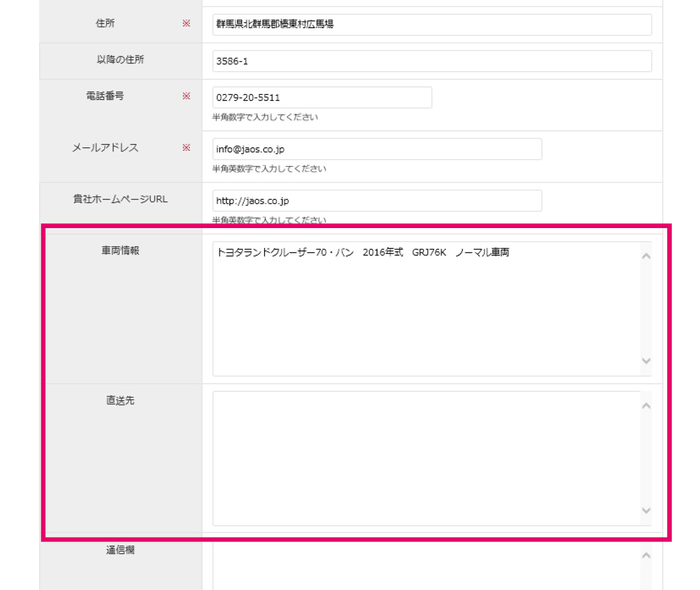Click the required ※ mark beside 住所
This screenshot has height=590, width=700.
coord(186,23)
